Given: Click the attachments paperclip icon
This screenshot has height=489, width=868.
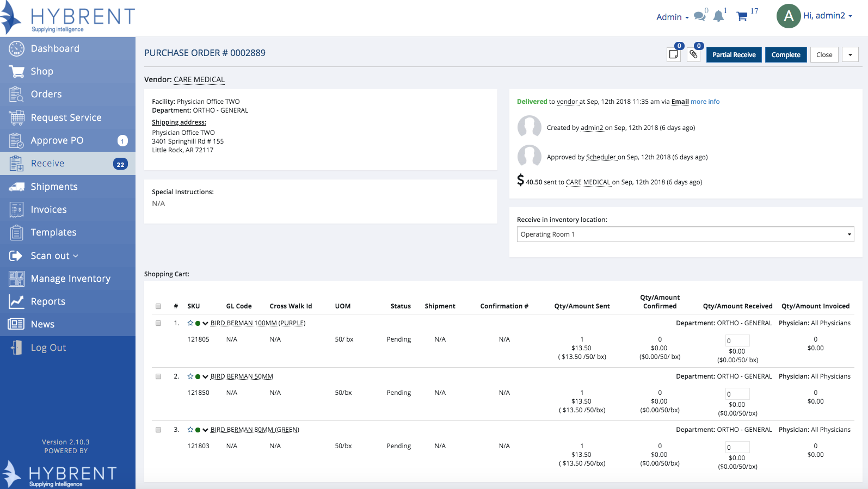Looking at the screenshot, I should click(693, 54).
